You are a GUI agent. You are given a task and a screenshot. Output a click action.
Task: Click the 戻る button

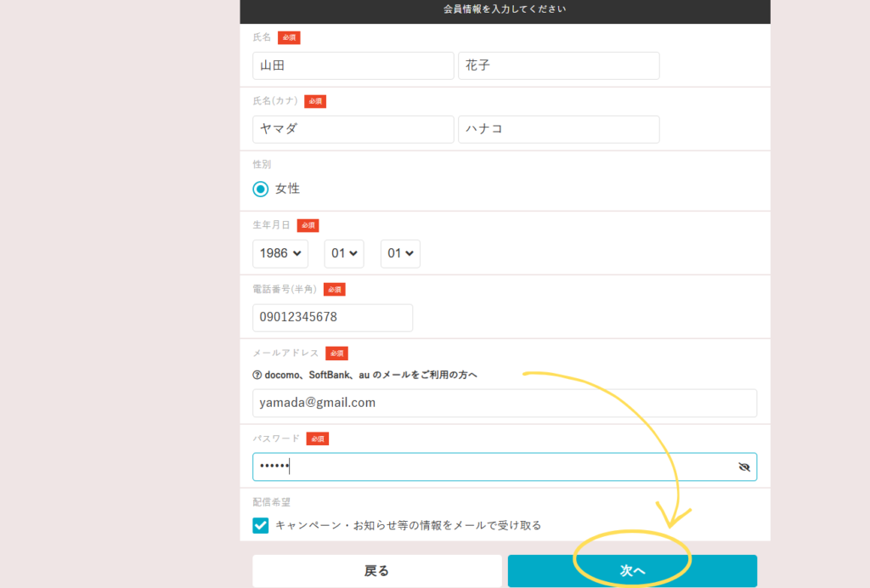(x=376, y=571)
